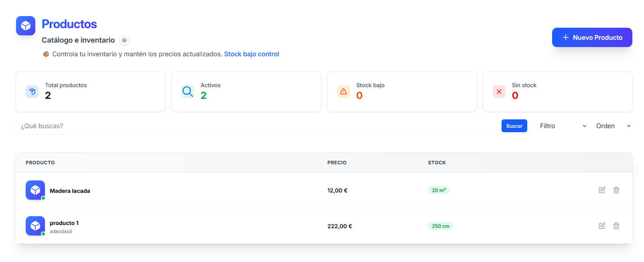Viewport: 644px width, 262px height.
Task: Delete the producto 1 entry
Action: tap(616, 226)
